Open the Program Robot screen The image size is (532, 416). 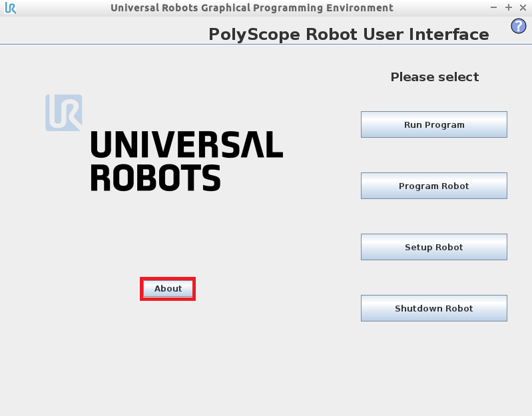[434, 186]
